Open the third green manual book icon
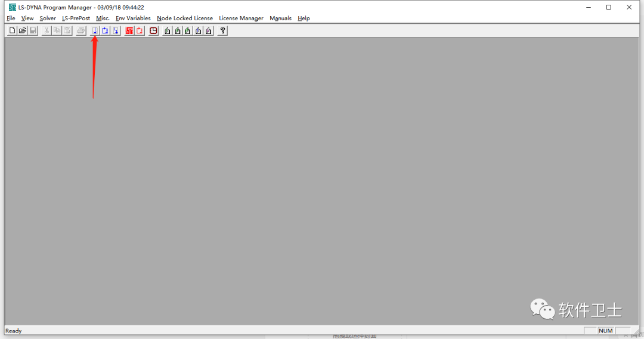The image size is (644, 339). (x=188, y=30)
